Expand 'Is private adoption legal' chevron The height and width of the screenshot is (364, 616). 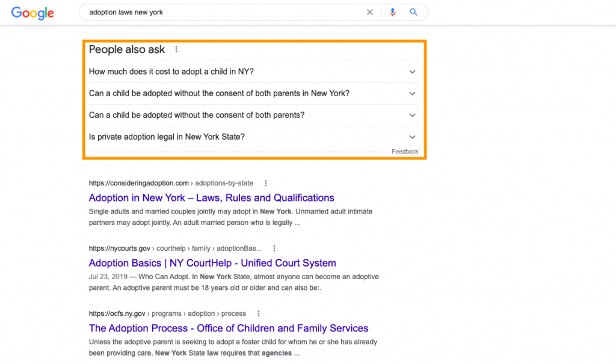point(412,137)
